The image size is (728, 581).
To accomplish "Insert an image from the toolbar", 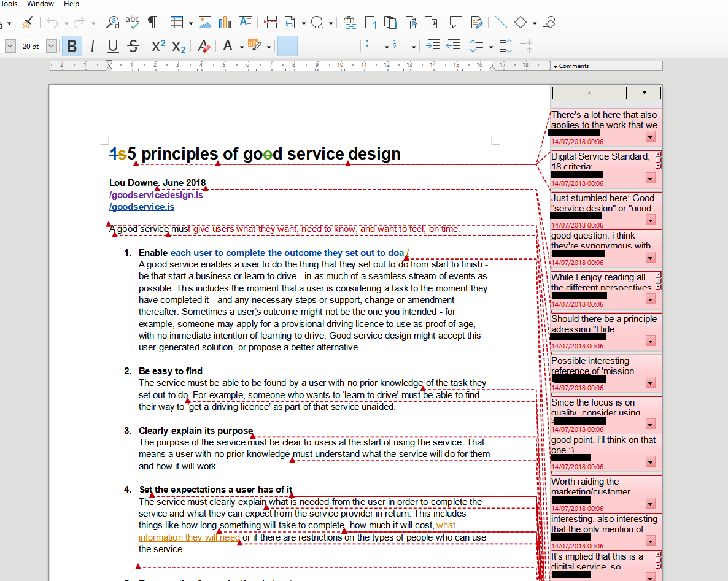I will (205, 23).
